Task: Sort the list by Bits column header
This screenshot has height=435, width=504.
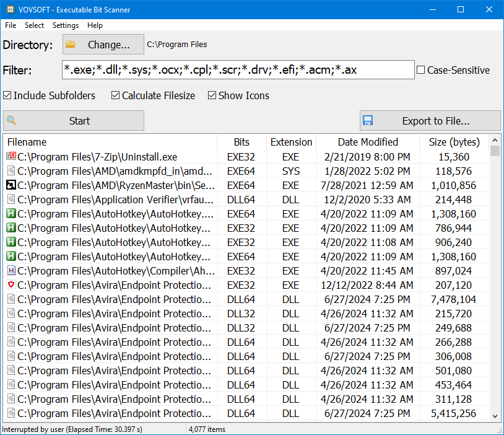Action: 241,142
